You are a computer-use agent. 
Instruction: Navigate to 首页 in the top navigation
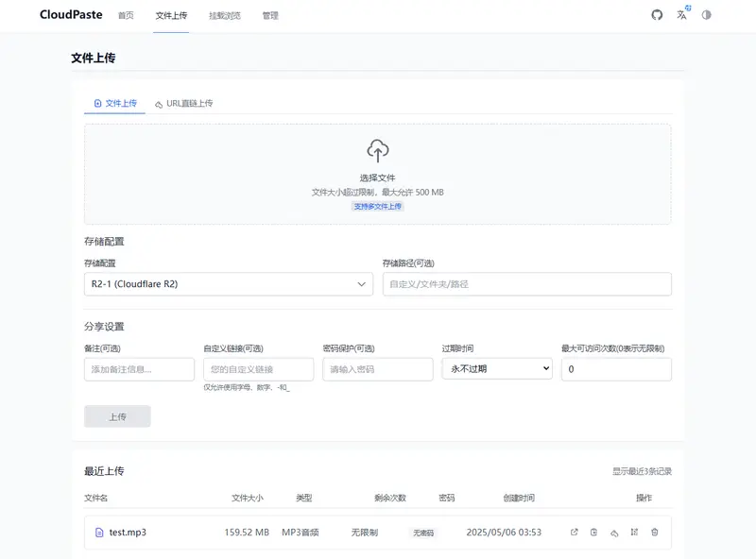tap(126, 16)
